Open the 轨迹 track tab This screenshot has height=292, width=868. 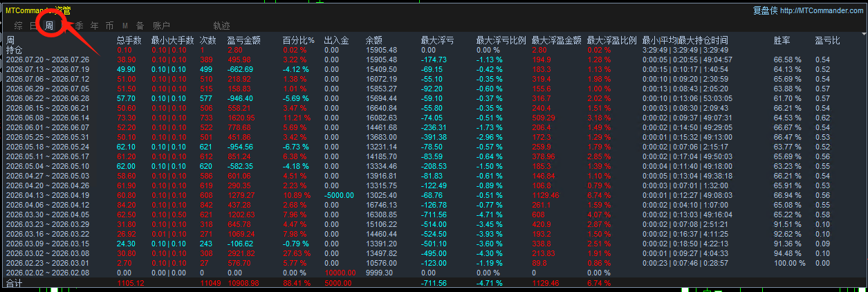(221, 26)
